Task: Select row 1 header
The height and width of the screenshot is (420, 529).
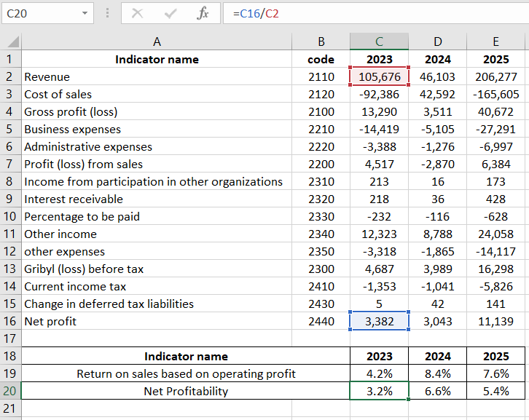Action: click(10, 59)
